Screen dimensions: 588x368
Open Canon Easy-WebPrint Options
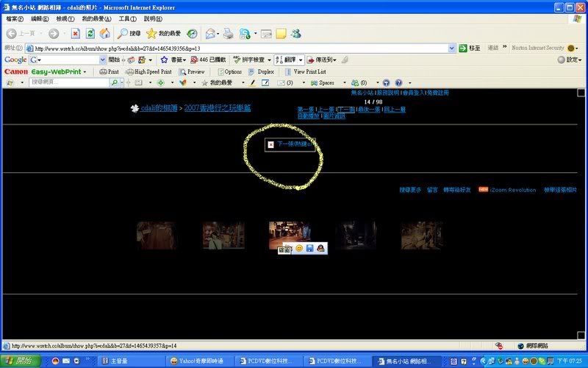229,71
